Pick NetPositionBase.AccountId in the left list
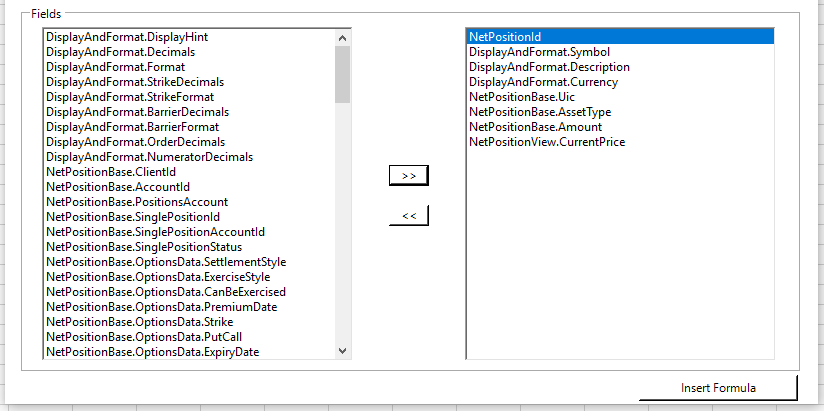 118,186
